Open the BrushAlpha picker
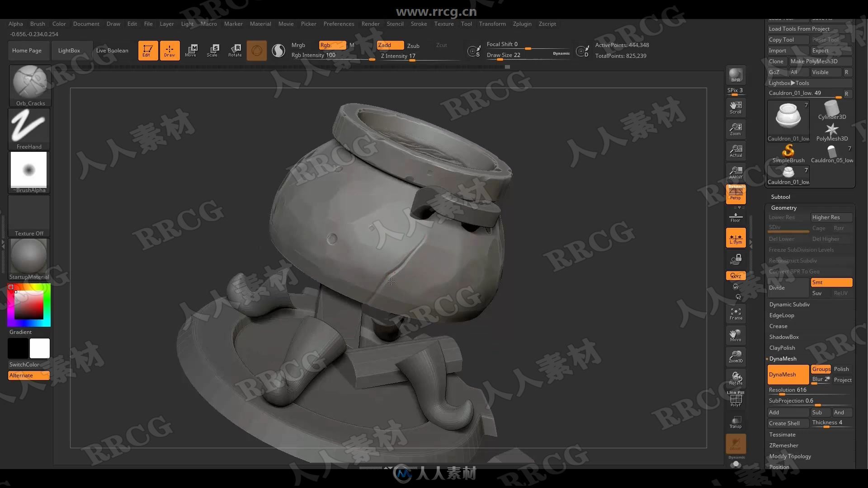This screenshot has height=488, width=868. coord(29,173)
